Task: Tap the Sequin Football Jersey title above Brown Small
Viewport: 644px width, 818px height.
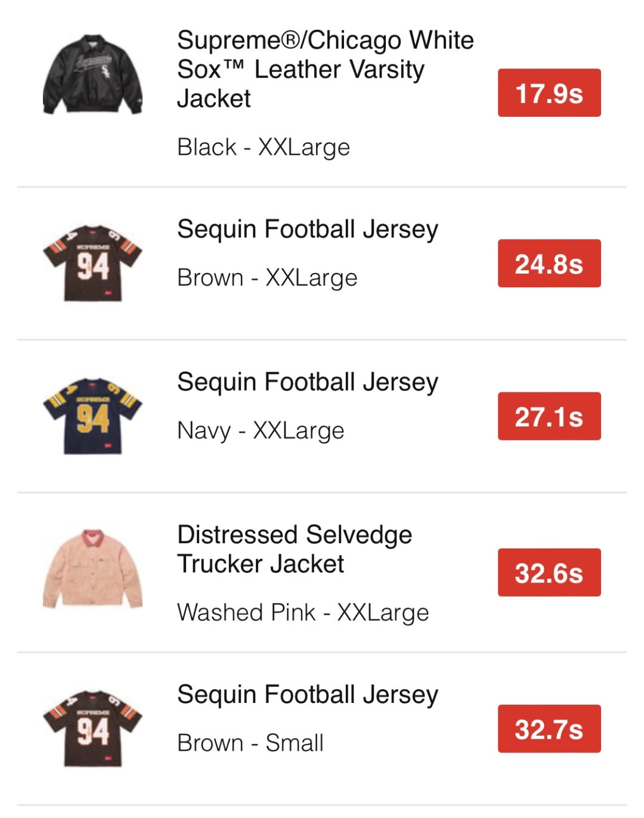Action: [x=308, y=695]
